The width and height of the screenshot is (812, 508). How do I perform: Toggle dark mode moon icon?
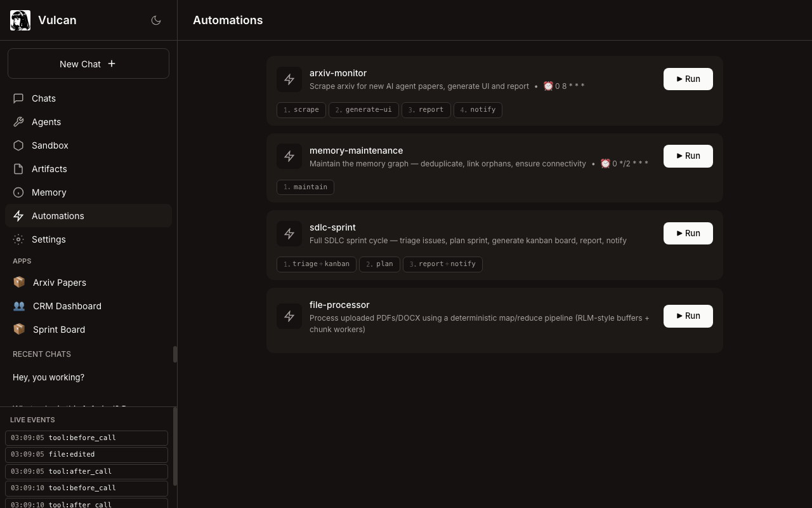tap(156, 20)
